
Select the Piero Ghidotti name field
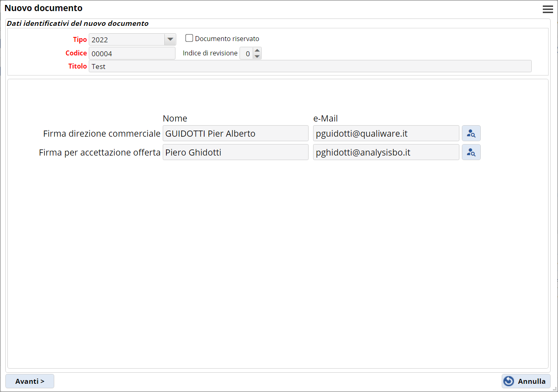(235, 152)
